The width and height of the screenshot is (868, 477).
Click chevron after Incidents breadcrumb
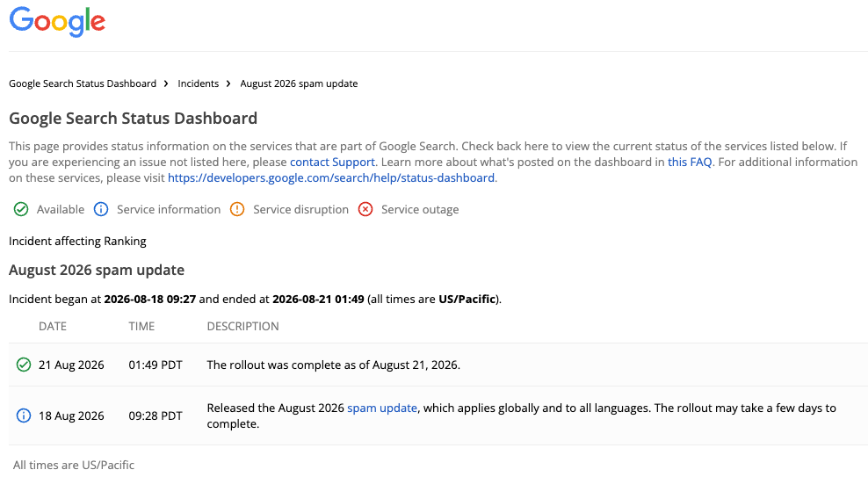coord(228,83)
